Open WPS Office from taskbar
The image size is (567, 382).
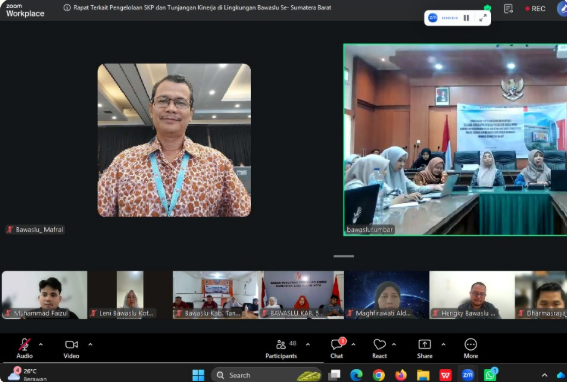point(445,375)
